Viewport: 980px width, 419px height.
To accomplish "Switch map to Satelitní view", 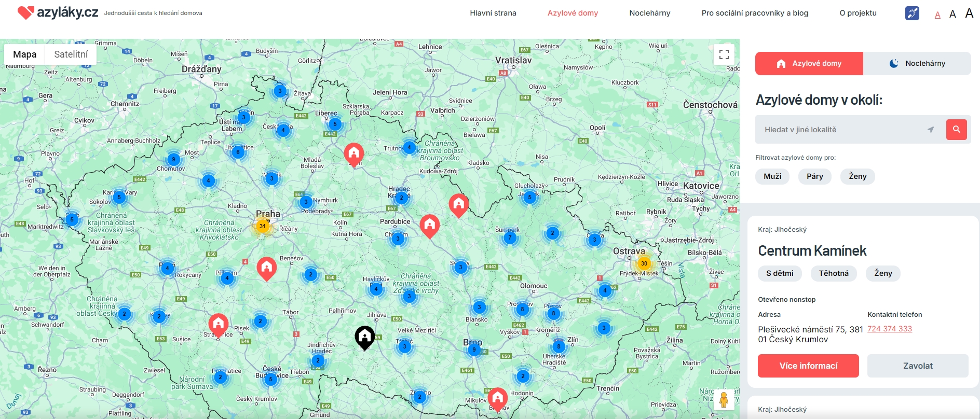I will point(71,54).
